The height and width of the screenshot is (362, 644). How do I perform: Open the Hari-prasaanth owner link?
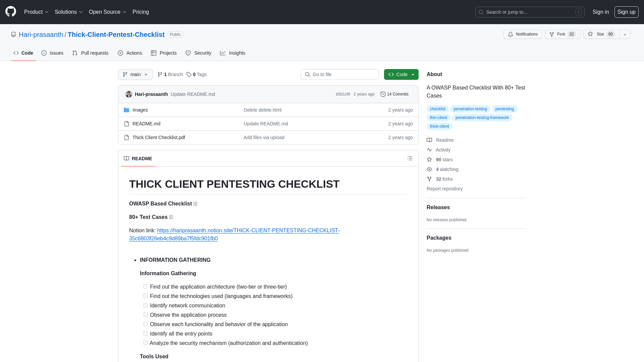pos(41,35)
